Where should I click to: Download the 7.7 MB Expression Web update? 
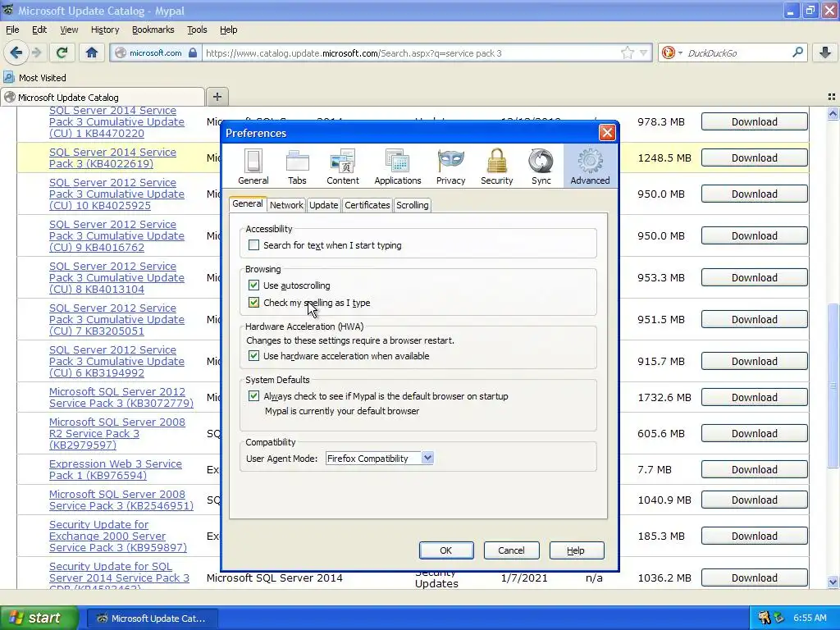pos(755,469)
